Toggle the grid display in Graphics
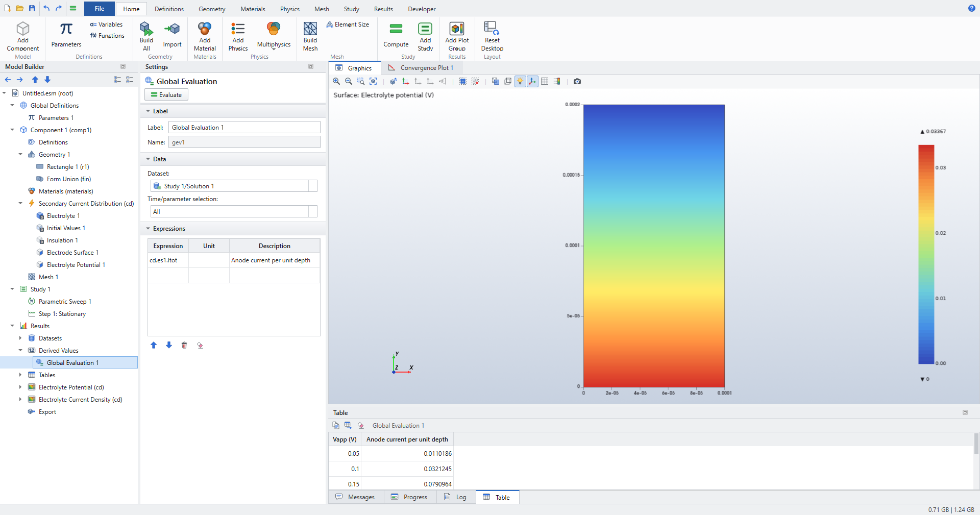Screen dimensions: 980x515 point(545,81)
